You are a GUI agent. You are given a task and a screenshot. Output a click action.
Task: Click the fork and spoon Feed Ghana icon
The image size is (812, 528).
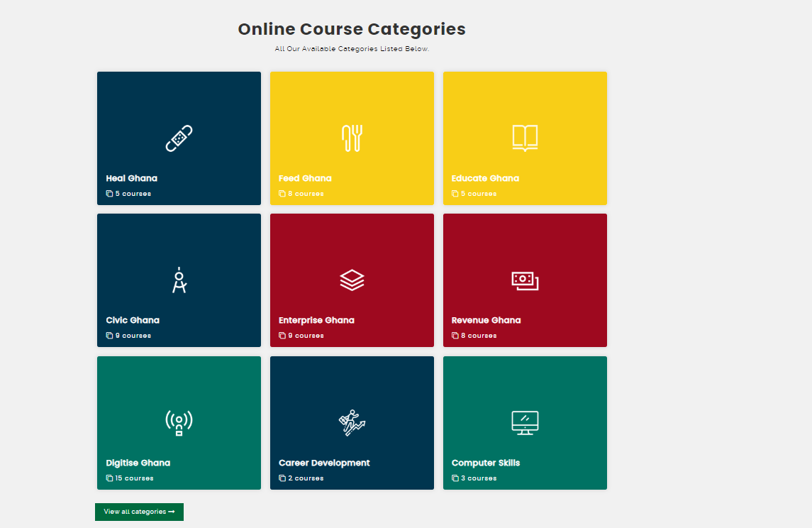pyautogui.click(x=352, y=138)
